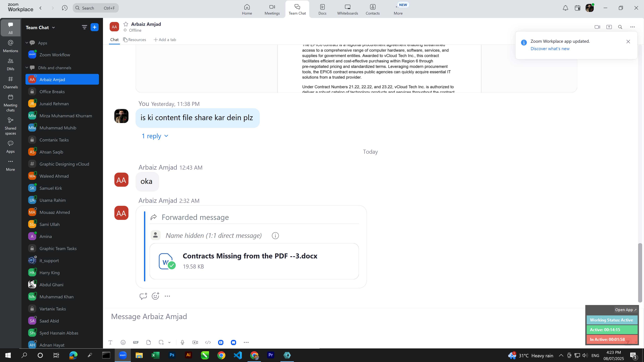
Task: Open the Resources tab in chat
Action: tap(135, 40)
